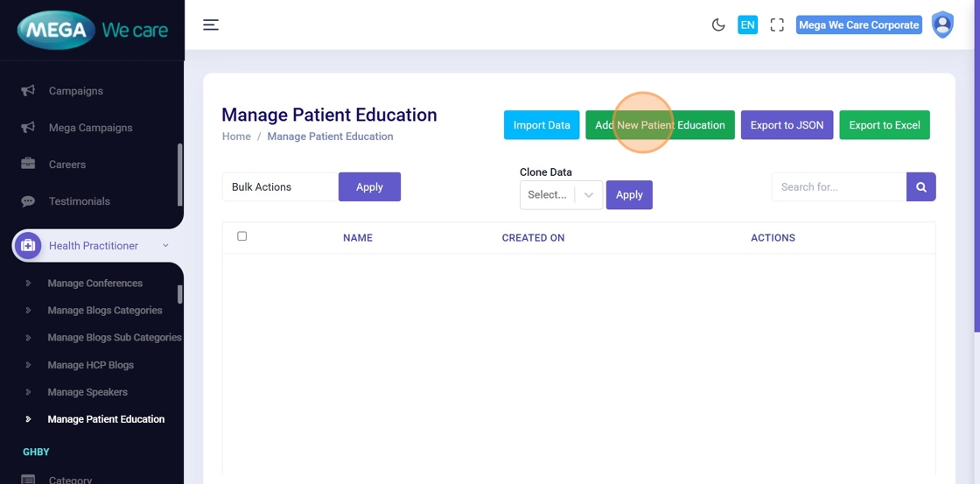Open the user profile avatar
This screenshot has width=980, height=484.
pyautogui.click(x=942, y=25)
